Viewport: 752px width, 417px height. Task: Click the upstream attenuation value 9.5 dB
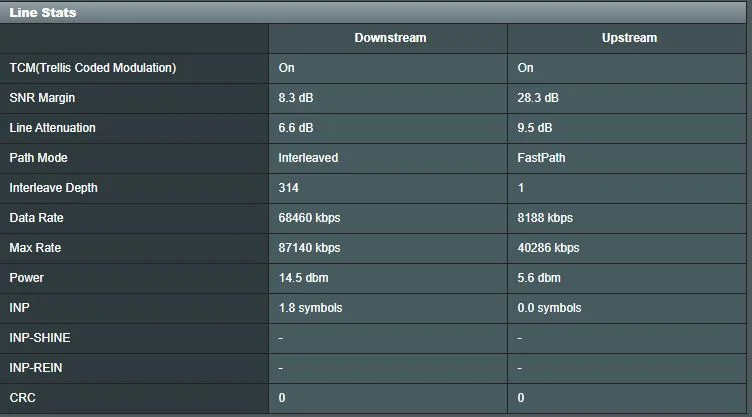click(535, 128)
